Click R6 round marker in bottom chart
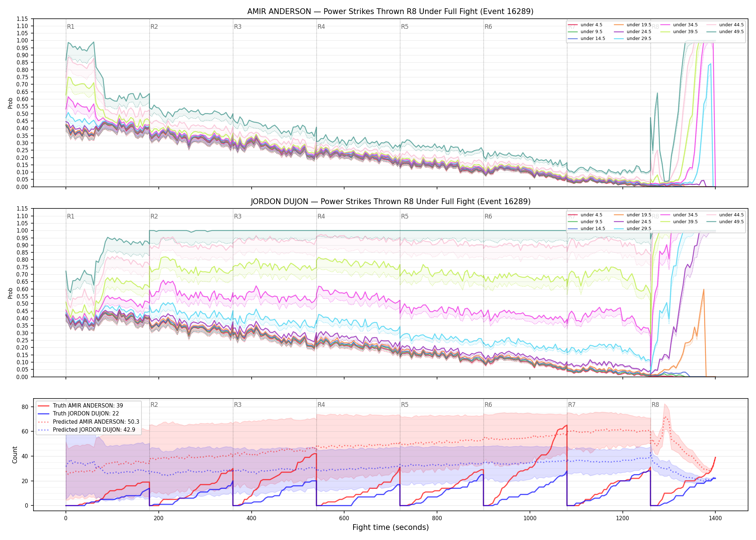The image size is (756, 540). pos(488,405)
